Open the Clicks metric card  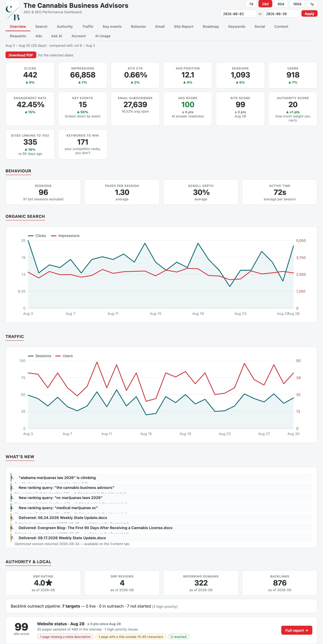tap(30, 75)
